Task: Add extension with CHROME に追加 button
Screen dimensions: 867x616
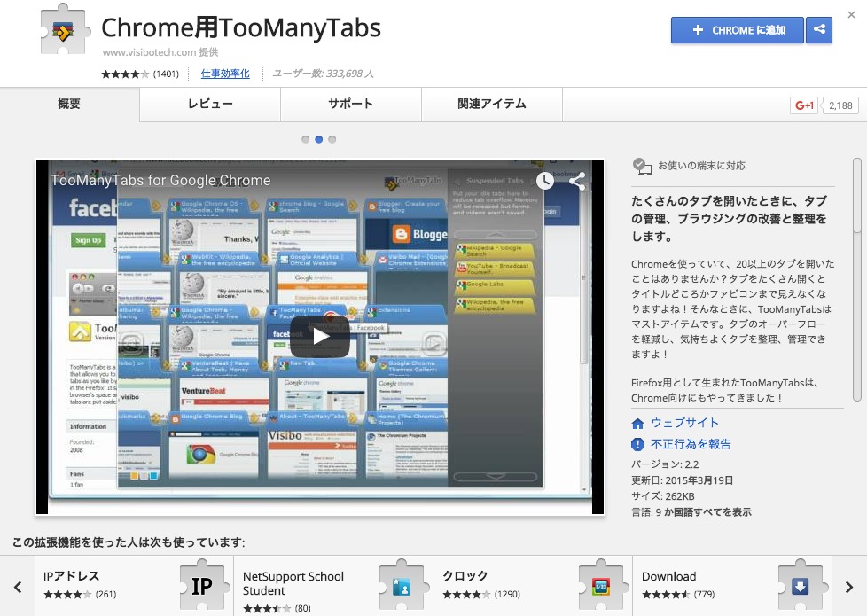Action: (x=737, y=30)
